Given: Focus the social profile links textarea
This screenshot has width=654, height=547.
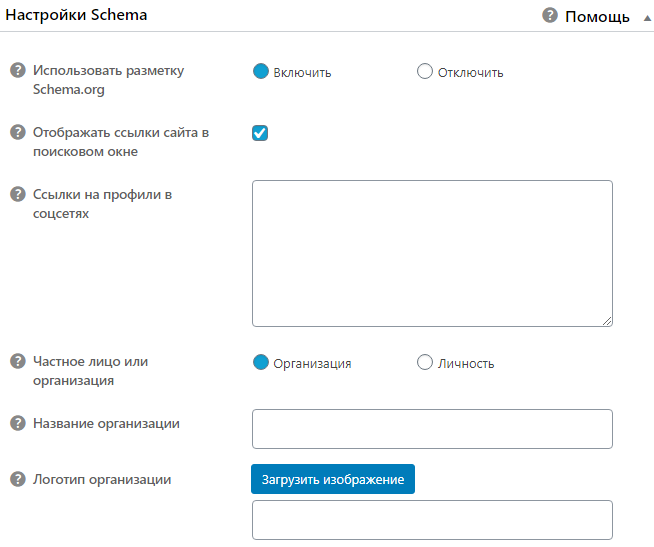Looking at the screenshot, I should pyautogui.click(x=432, y=253).
